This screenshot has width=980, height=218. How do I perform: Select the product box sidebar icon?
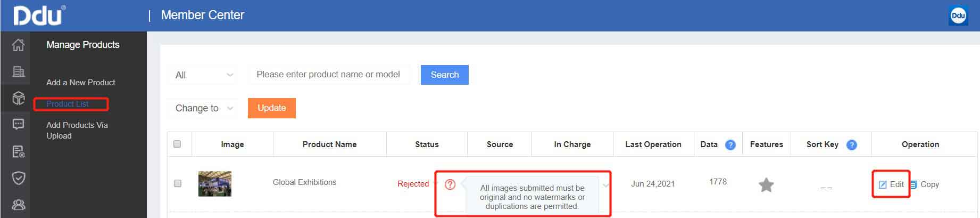coord(18,98)
